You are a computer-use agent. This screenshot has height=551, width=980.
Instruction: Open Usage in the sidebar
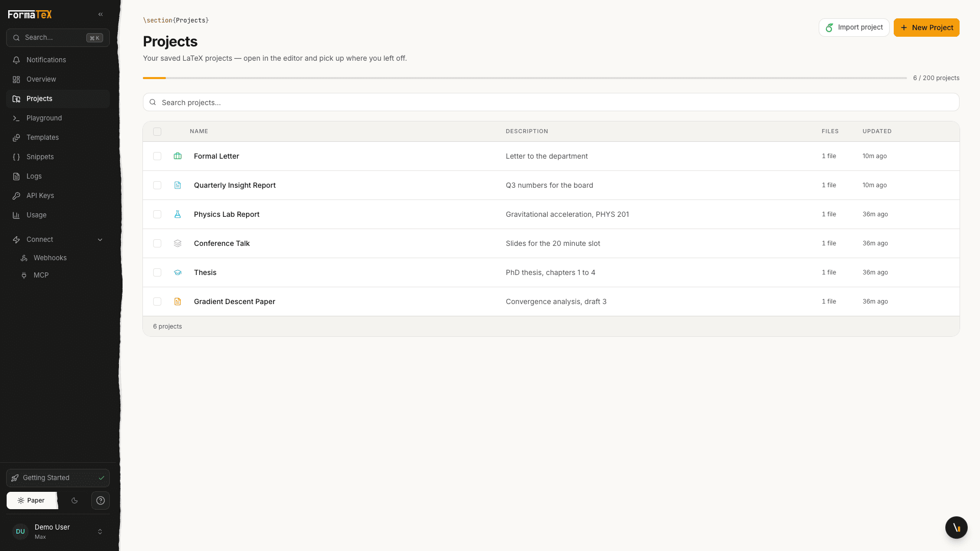(x=58, y=215)
